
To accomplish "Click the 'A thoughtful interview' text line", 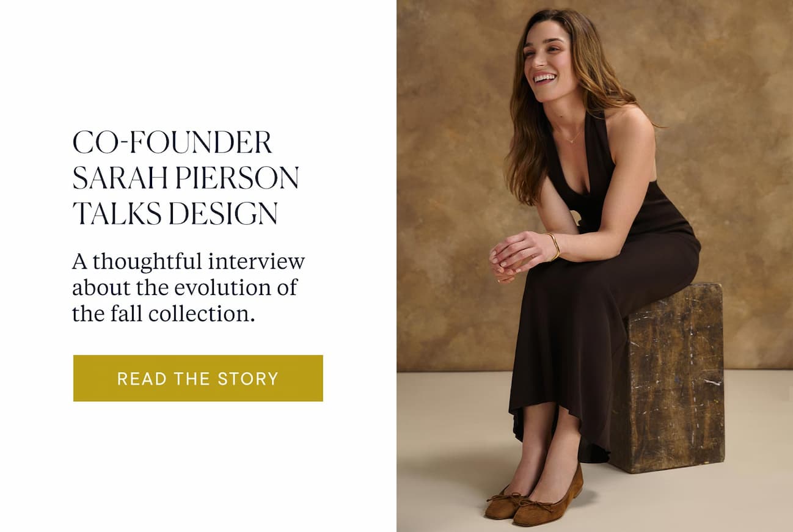I will tap(188, 261).
